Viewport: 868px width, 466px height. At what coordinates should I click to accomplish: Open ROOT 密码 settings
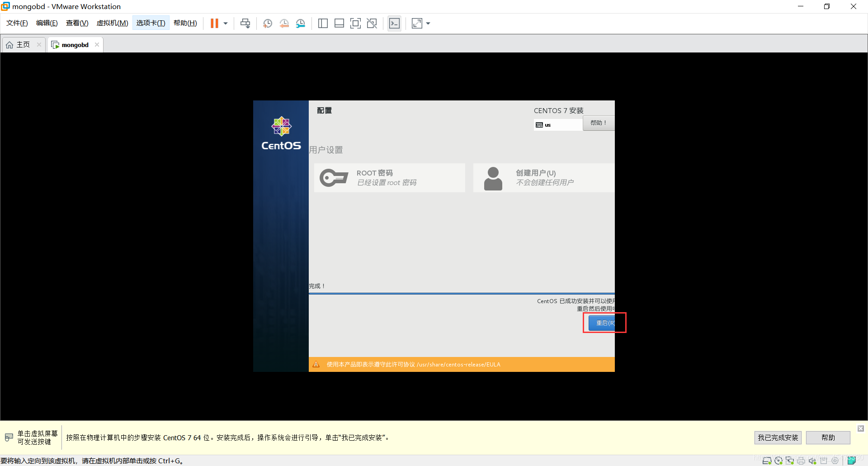click(390, 178)
